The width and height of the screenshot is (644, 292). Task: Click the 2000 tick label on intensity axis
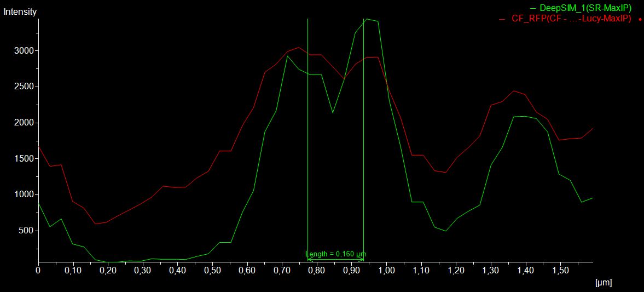coord(23,123)
